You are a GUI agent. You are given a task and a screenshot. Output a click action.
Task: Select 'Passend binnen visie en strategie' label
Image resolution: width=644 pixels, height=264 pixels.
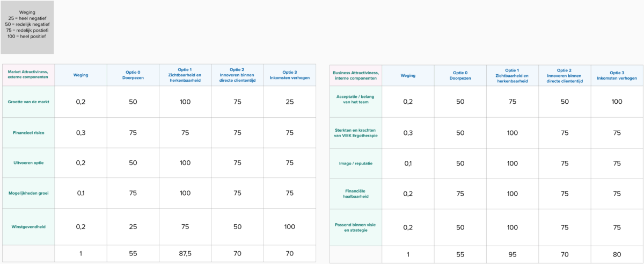(x=356, y=227)
